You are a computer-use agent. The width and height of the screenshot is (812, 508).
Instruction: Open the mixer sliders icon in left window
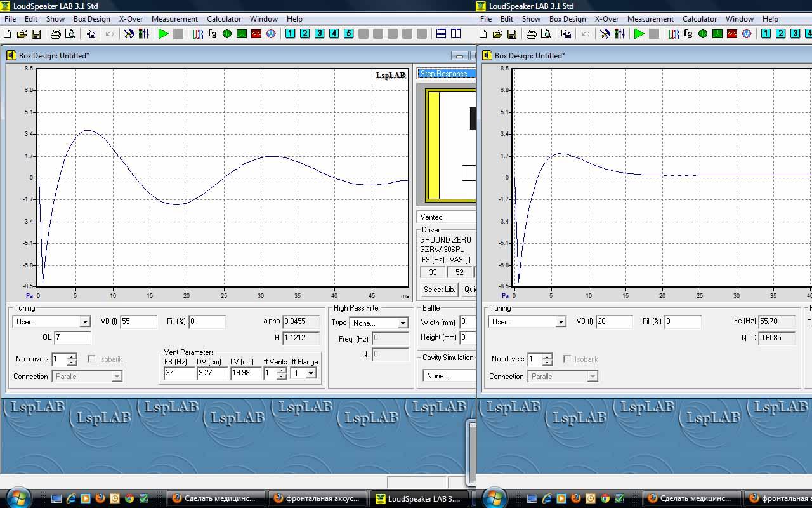[x=143, y=34]
